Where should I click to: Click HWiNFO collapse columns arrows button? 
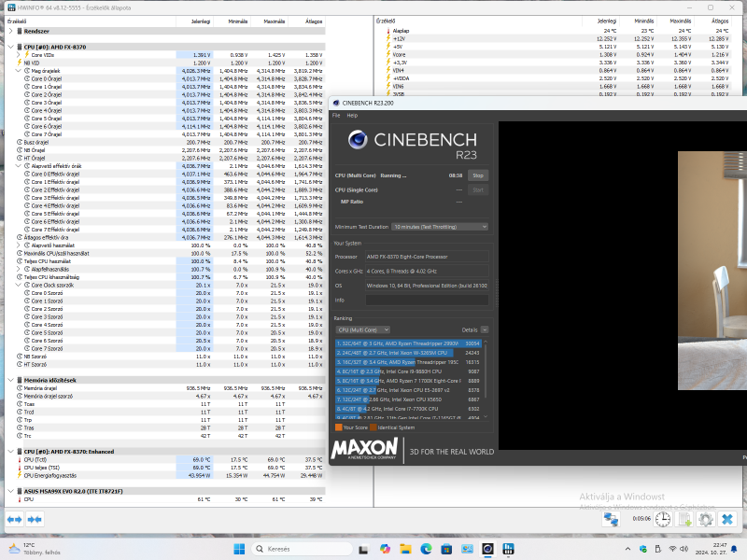click(35, 519)
